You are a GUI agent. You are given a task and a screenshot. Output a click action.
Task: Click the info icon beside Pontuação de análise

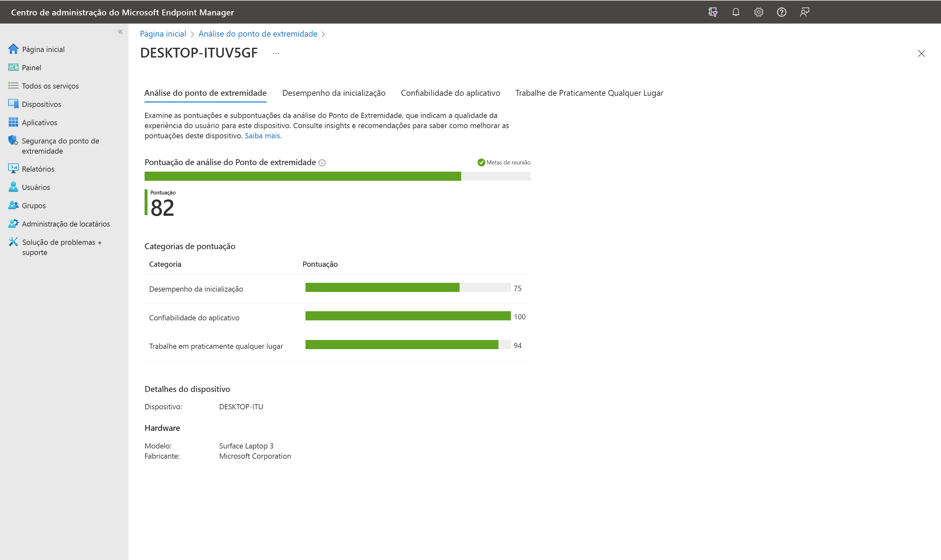tap(322, 163)
